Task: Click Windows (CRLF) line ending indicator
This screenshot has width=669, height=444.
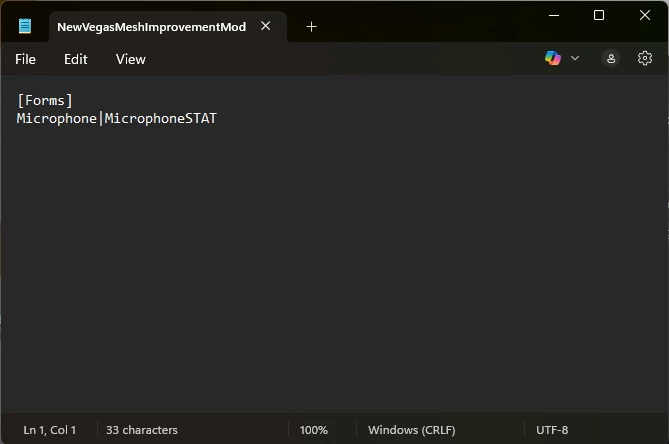Action: 413,430
